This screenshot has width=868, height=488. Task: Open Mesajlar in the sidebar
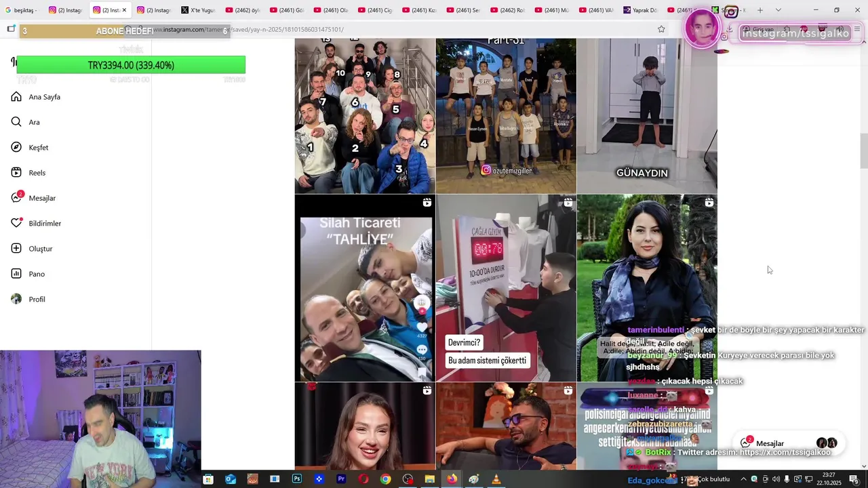(x=33, y=198)
